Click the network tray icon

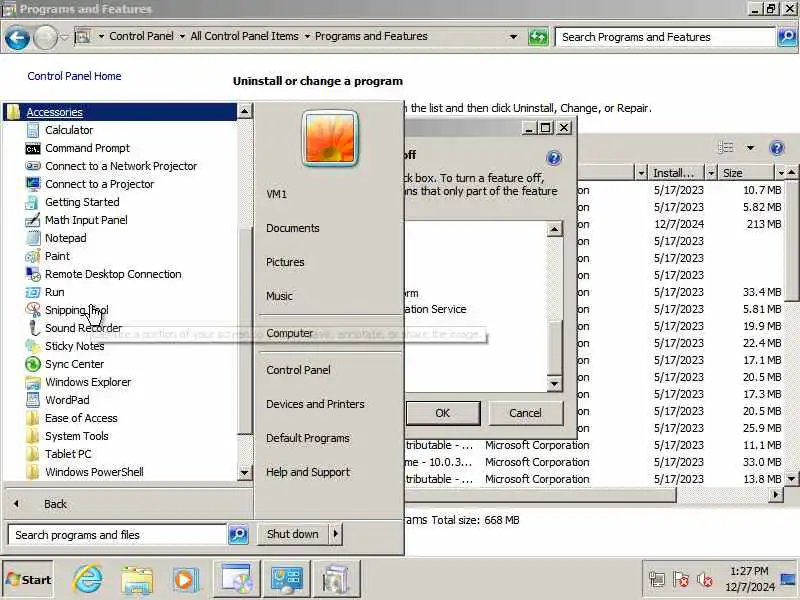tap(657, 580)
